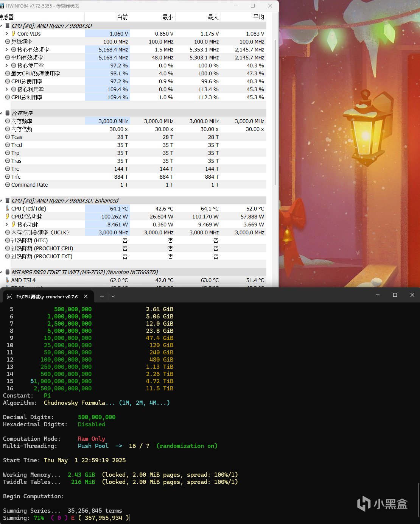Click the 最大CPU/线程使用率 circle icon
The width and height of the screenshot is (420, 524).
click(x=8, y=73)
